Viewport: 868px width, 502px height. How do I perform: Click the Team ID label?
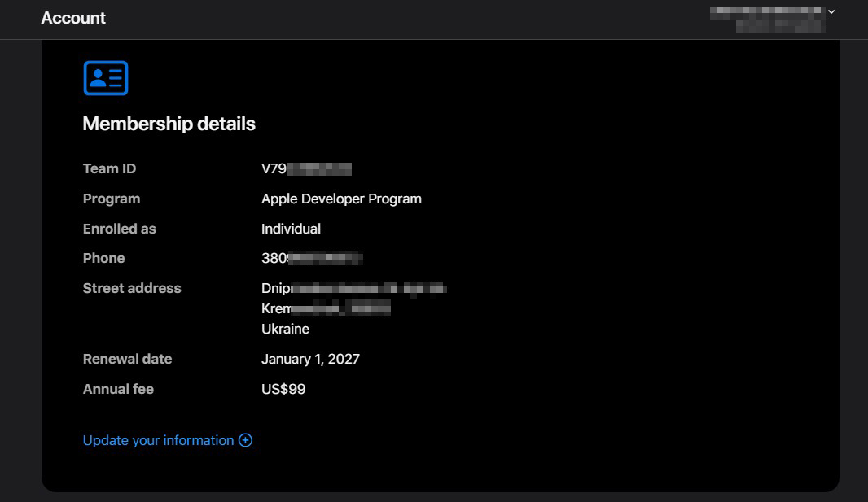pos(109,168)
